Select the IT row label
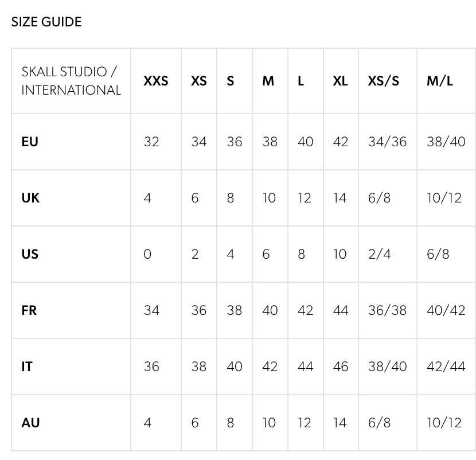The height and width of the screenshot is (460, 476). tap(27, 367)
